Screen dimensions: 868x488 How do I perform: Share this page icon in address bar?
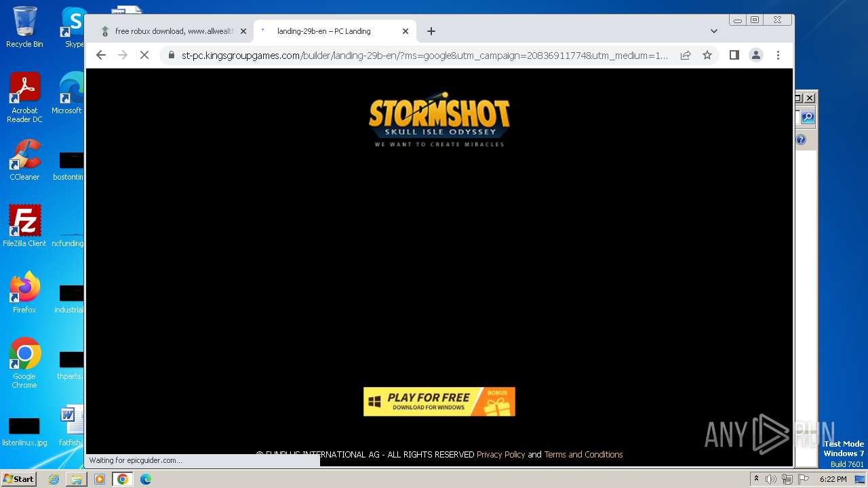tap(686, 55)
